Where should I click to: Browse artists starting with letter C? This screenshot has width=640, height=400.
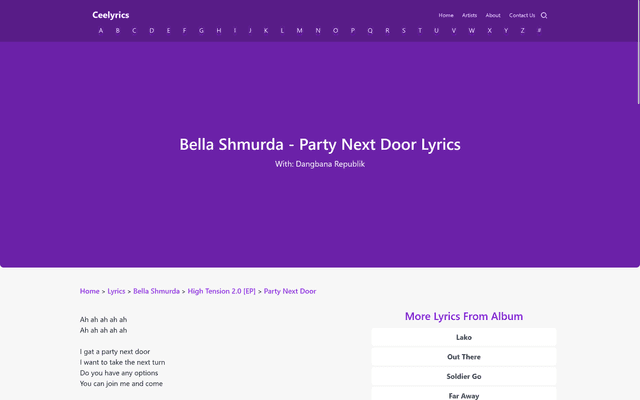click(134, 31)
